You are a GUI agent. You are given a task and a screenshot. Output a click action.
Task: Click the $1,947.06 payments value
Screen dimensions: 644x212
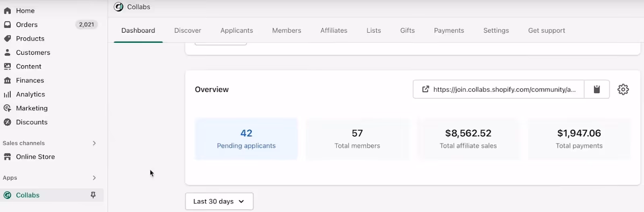pyautogui.click(x=579, y=133)
